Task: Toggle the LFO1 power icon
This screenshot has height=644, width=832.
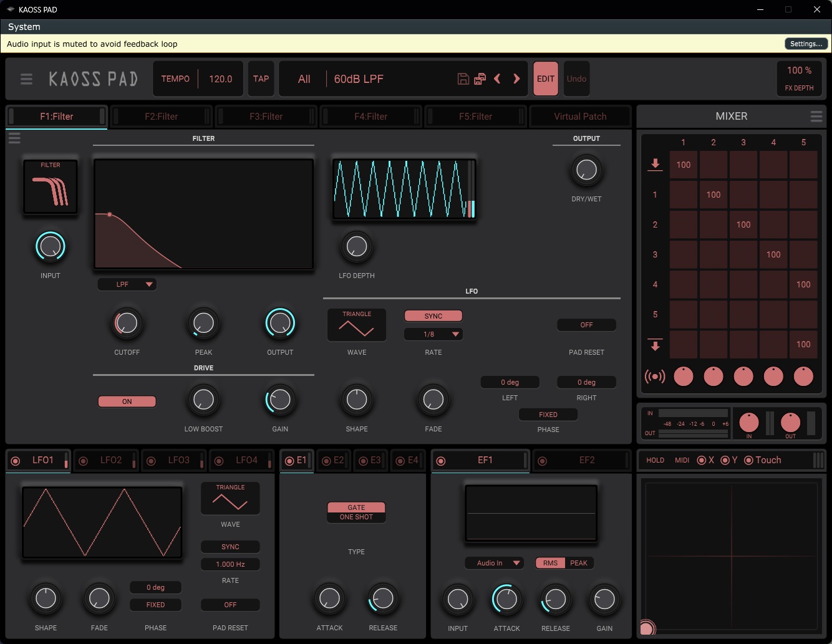Action: 16,461
